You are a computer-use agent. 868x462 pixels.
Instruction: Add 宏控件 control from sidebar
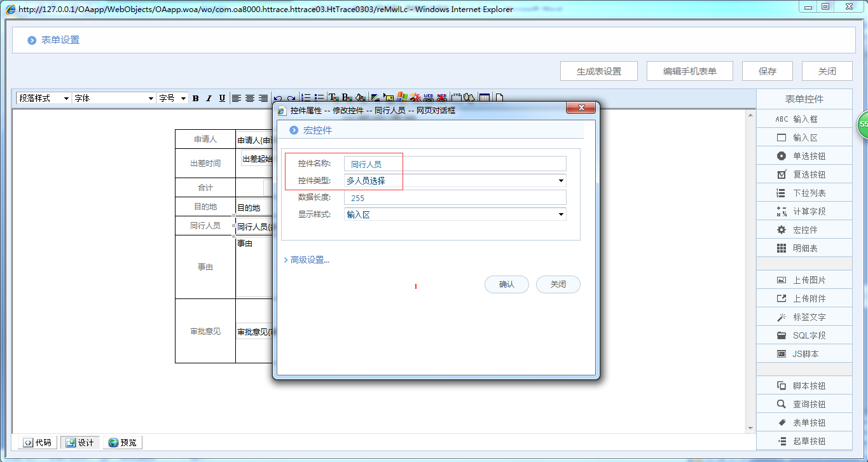[804, 230]
